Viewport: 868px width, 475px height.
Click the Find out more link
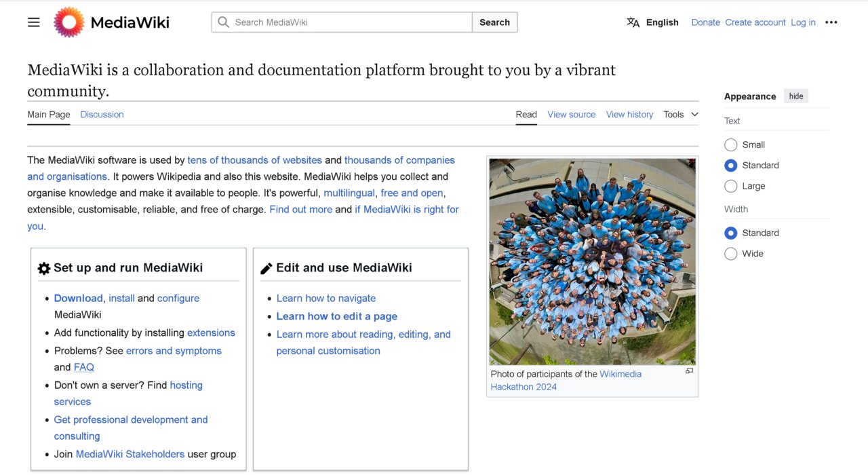pos(300,210)
